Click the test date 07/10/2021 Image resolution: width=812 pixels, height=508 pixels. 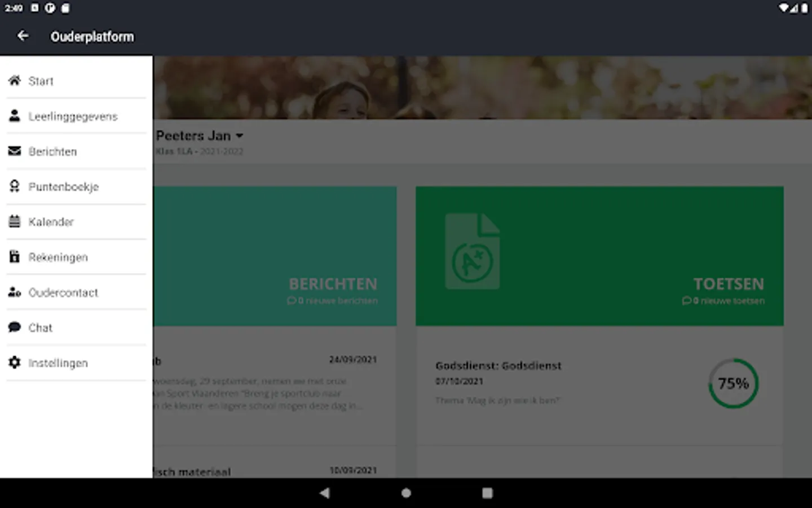click(x=459, y=382)
